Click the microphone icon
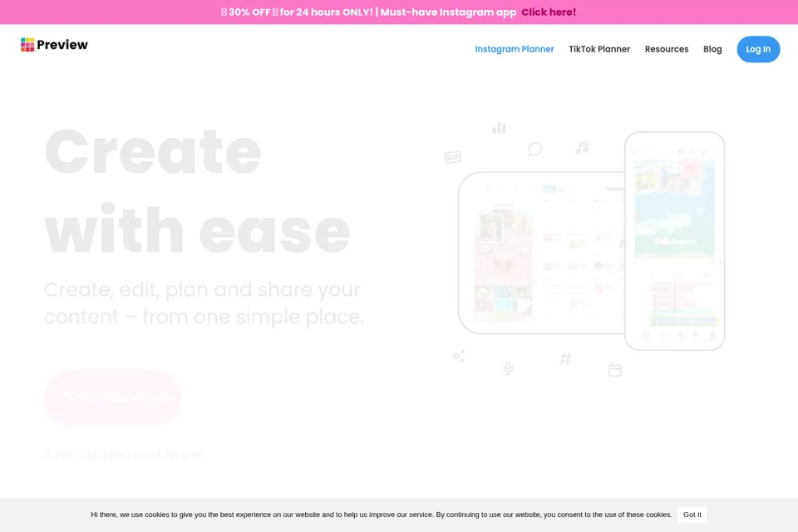 (508, 368)
